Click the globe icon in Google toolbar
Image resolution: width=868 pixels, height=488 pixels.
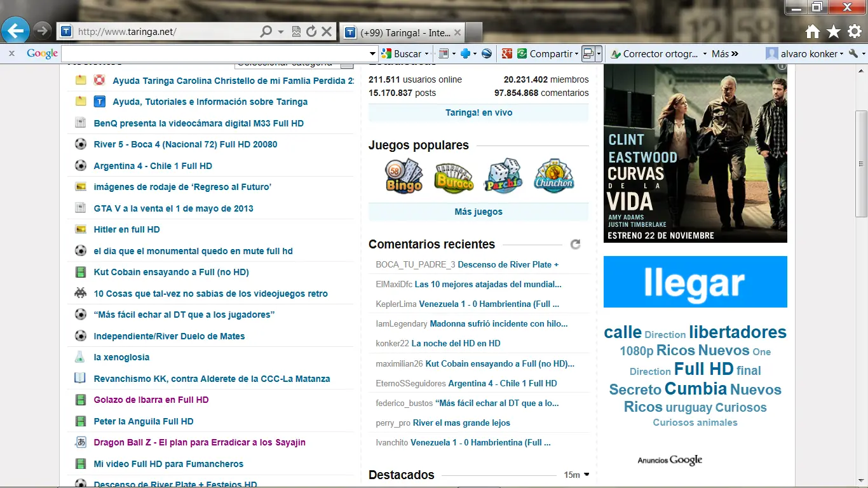[x=487, y=54]
